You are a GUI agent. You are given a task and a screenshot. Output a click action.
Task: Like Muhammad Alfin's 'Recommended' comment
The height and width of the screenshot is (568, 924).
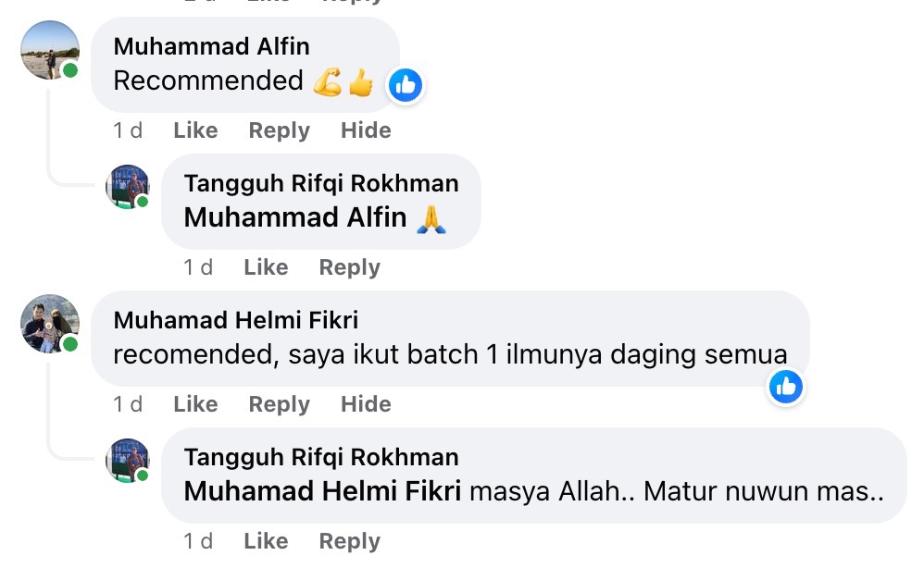point(195,130)
